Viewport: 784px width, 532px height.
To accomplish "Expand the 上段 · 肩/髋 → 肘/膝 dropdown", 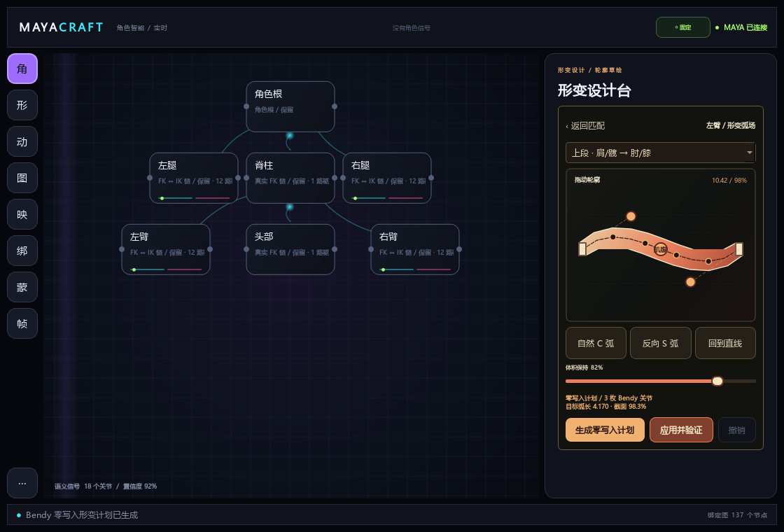I will tap(660, 153).
